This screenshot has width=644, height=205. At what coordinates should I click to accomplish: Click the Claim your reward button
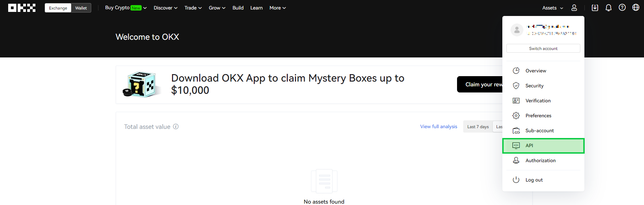480,84
